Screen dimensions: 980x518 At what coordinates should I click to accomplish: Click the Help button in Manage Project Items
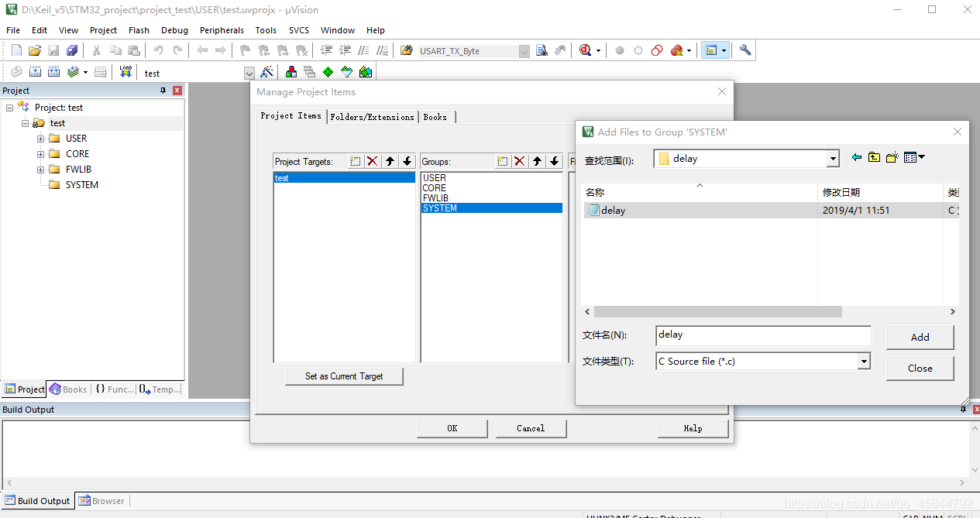tap(693, 428)
